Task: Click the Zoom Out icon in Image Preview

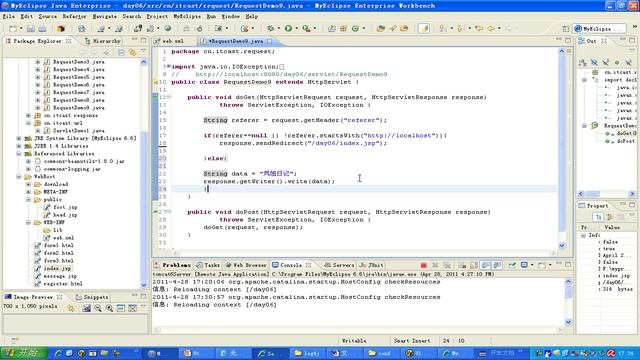Action: (98, 308)
